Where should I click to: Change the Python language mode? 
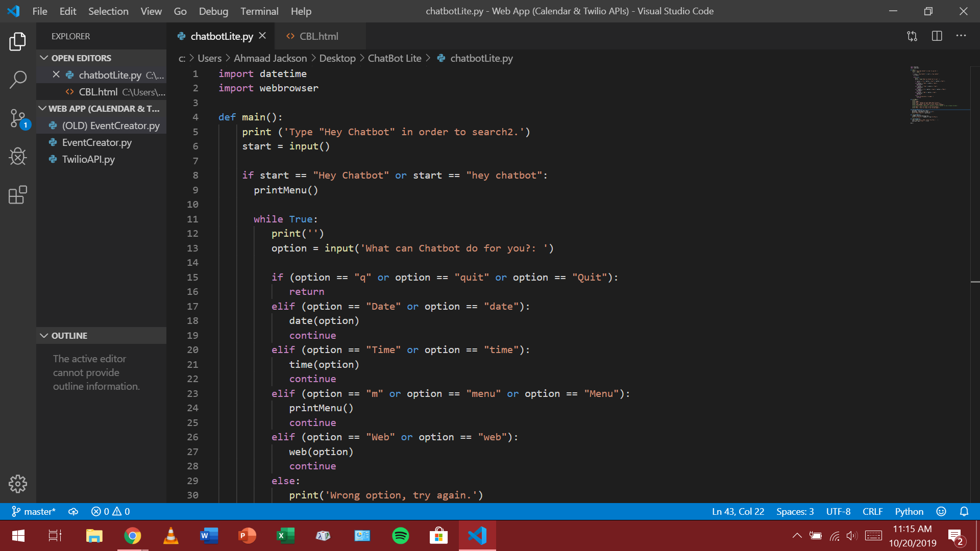[x=909, y=511]
